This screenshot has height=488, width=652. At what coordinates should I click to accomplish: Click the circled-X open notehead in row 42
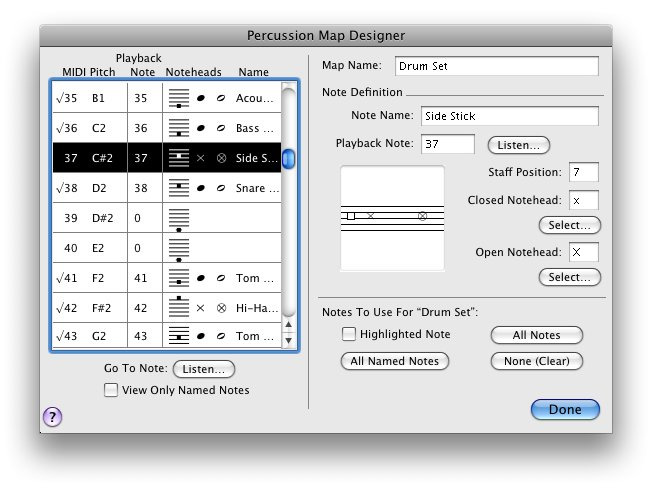pos(222,308)
